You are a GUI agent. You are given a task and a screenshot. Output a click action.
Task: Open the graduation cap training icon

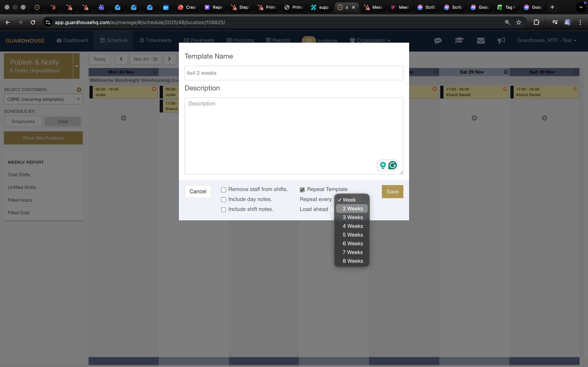point(459,41)
